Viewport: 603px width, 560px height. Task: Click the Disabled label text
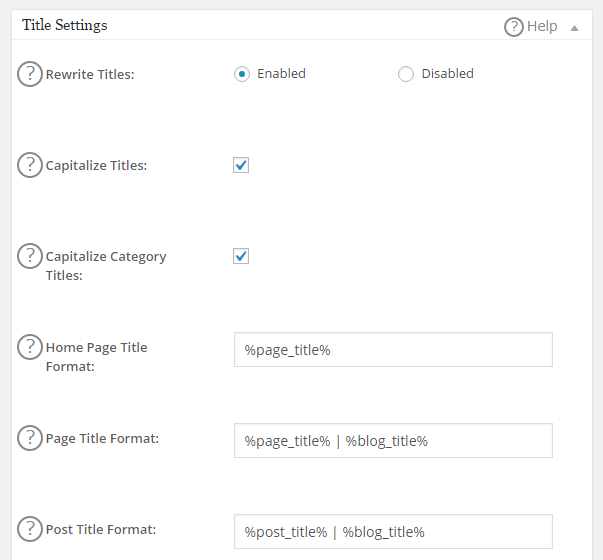click(x=447, y=74)
